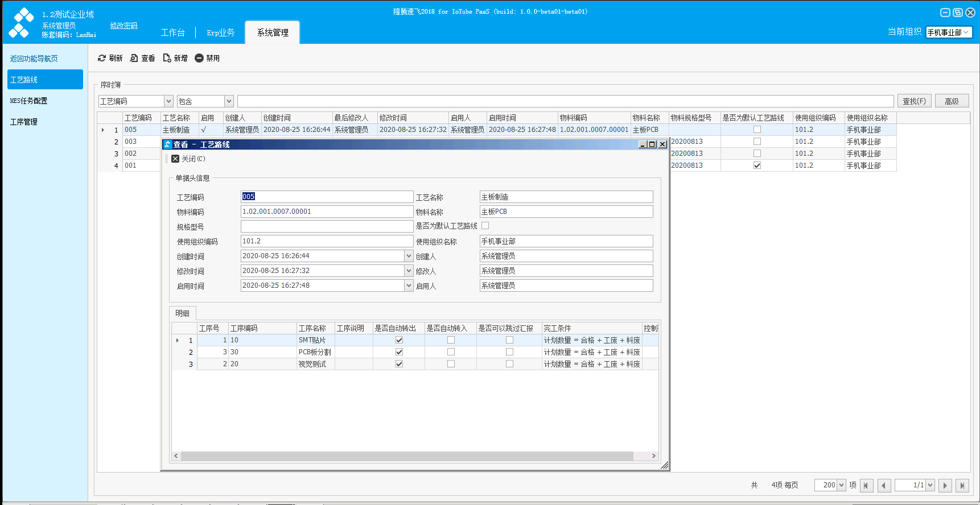Screen dimensions: 980x505
Task: Click the 工序名称 column header in the detail grid
Action: click(316, 328)
